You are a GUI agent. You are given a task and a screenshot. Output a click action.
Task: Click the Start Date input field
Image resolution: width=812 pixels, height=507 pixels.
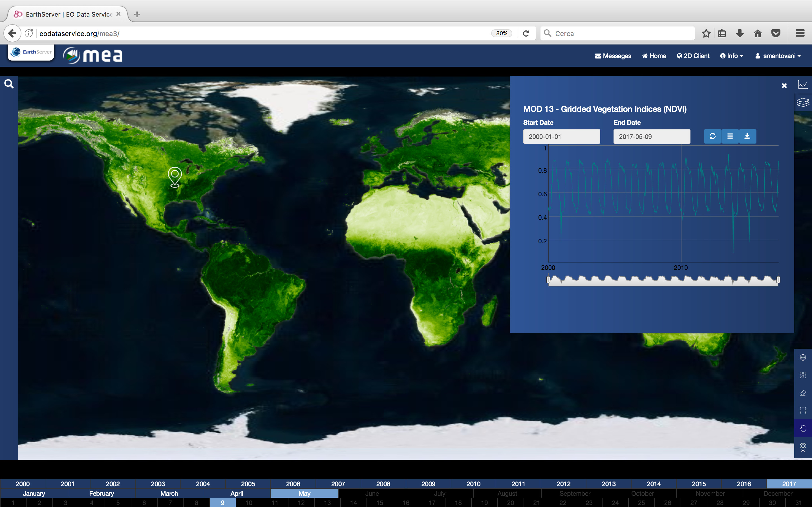561,137
